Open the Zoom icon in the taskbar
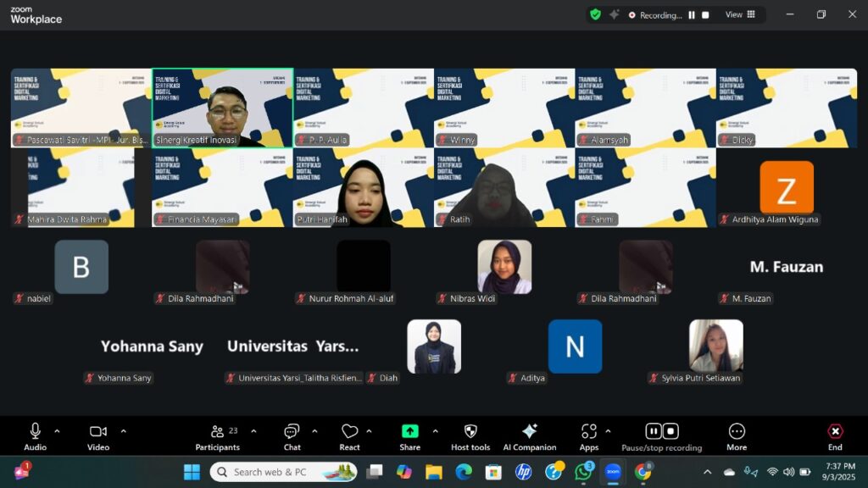Image resolution: width=868 pixels, height=488 pixels. tap(611, 471)
